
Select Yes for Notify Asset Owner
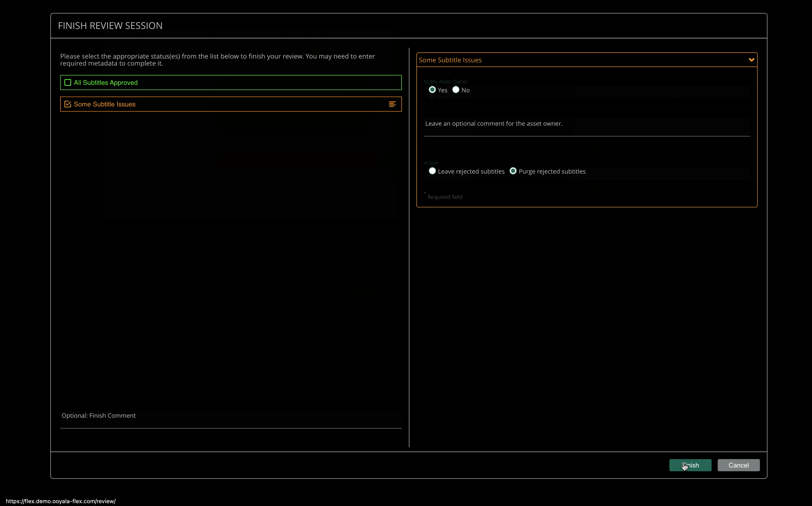tap(432, 90)
